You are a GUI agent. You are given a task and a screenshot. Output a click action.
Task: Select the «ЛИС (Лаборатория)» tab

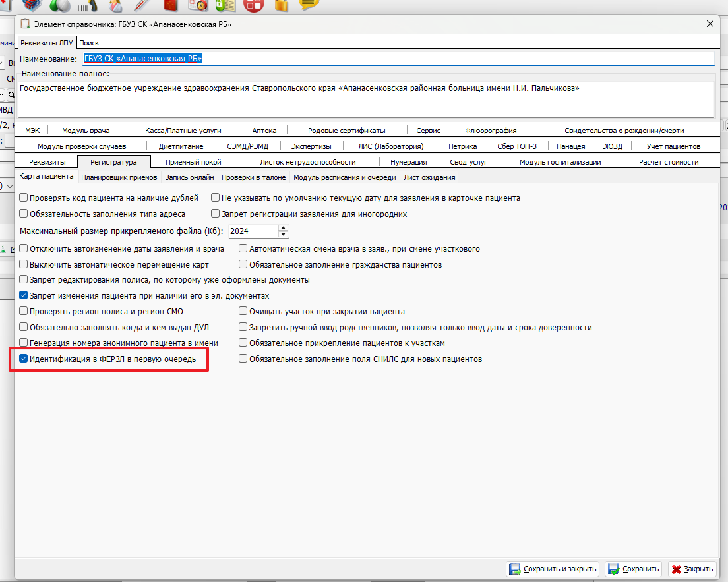click(391, 146)
